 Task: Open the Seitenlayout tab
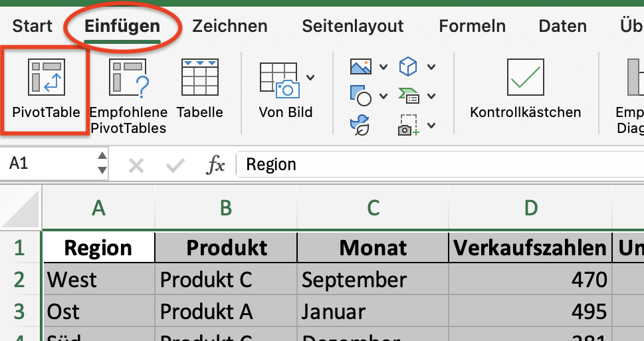click(x=353, y=26)
